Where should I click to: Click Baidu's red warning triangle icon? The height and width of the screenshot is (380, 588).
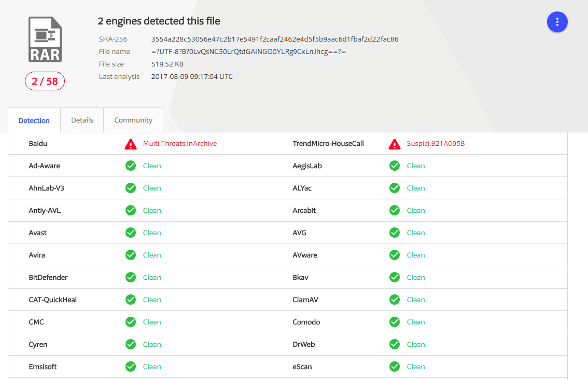click(131, 144)
